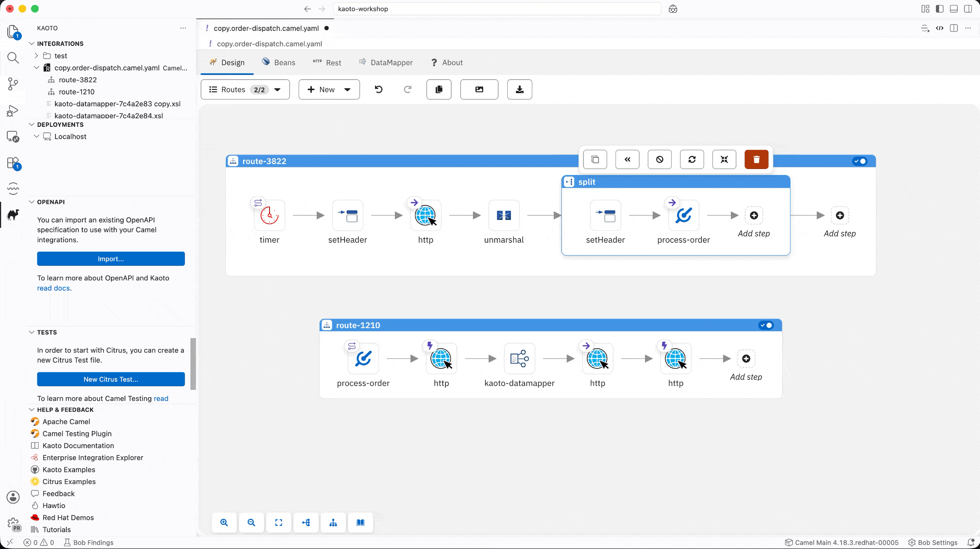Switch to the DataMapper tab
The width and height of the screenshot is (980, 549).
(386, 63)
